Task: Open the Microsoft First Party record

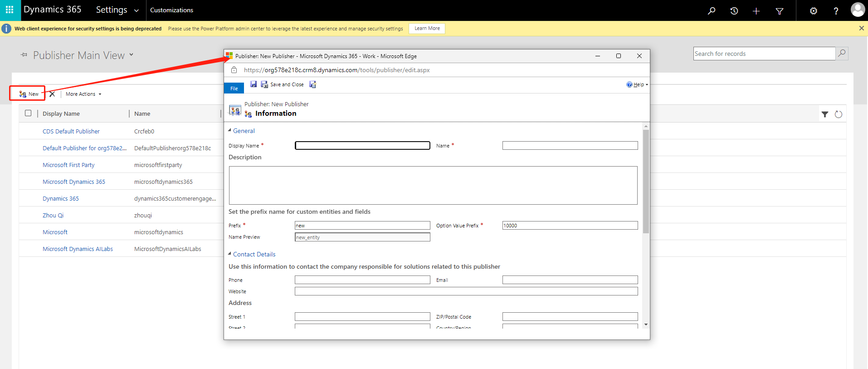Action: (68, 165)
